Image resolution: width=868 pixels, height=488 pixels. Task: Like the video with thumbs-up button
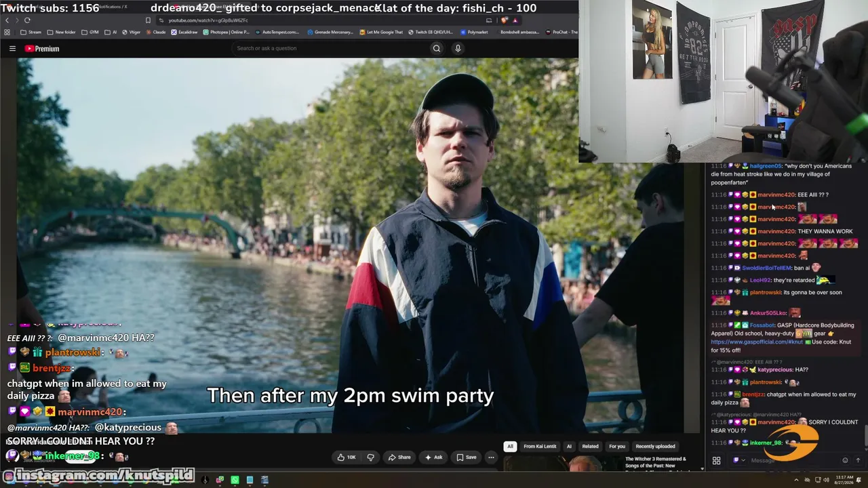(x=347, y=457)
